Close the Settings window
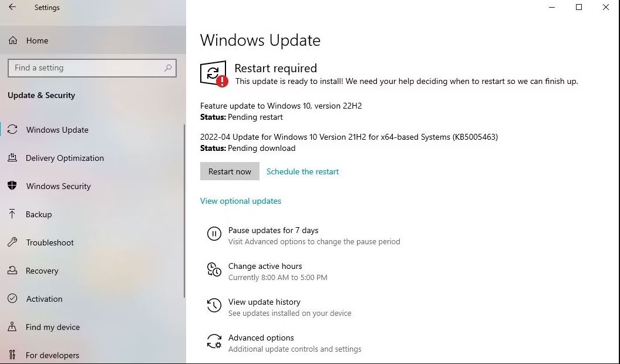This screenshot has height=364, width=620. coord(606,7)
